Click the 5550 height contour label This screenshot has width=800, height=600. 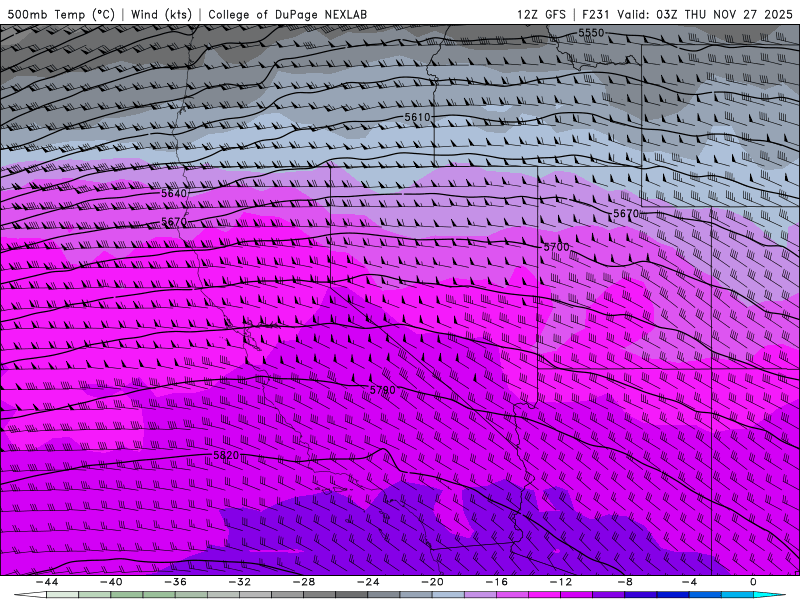coord(591,33)
